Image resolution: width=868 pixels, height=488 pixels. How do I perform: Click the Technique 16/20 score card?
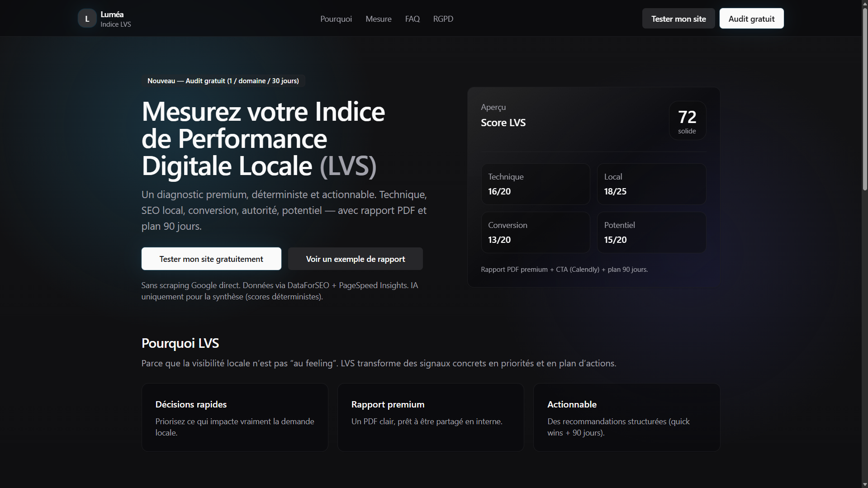pos(536,184)
